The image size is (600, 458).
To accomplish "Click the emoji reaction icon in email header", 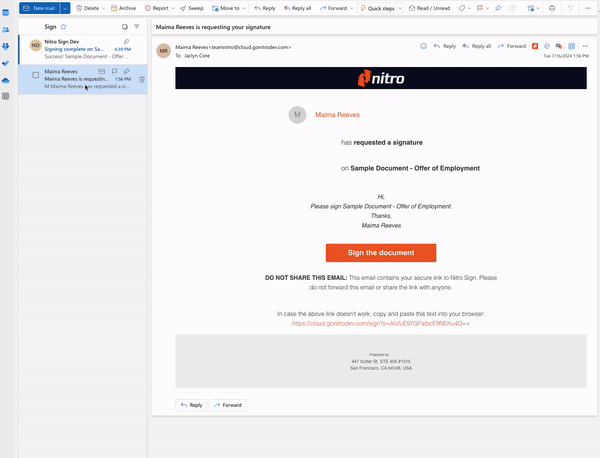I will coord(424,46).
